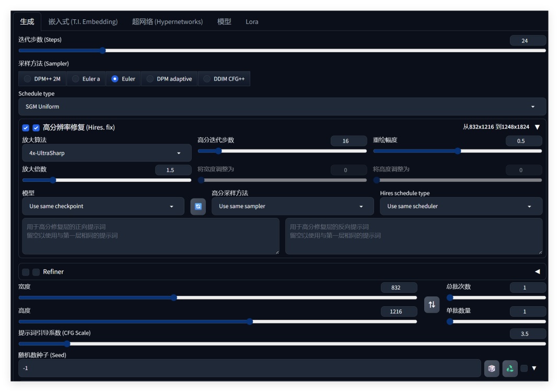This screenshot has height=392, width=559.
Task: Click the green recycle seed icon
Action: tap(510, 368)
